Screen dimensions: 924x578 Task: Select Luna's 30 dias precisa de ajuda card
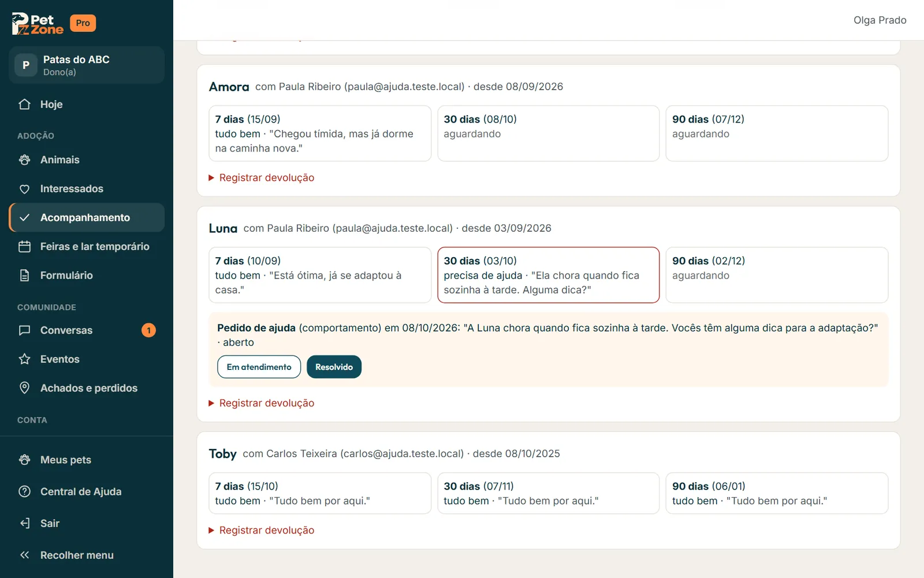click(x=548, y=275)
